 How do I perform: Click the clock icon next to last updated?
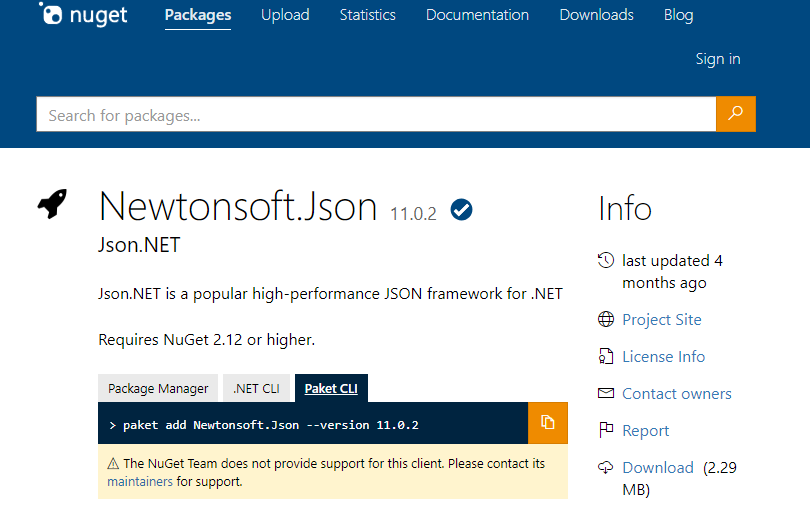[x=605, y=260]
